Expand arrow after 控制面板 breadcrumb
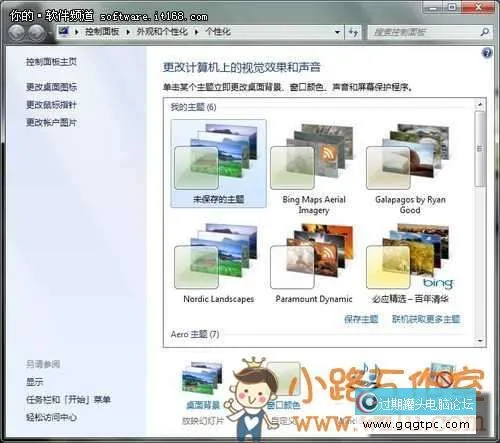500x443 pixels. coord(128,32)
